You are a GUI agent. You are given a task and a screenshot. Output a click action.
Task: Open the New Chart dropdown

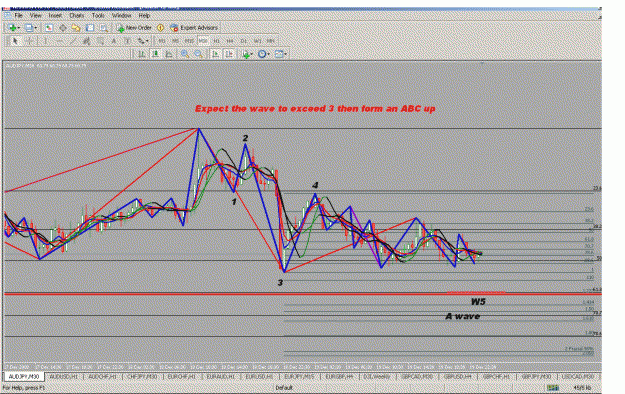(13, 28)
